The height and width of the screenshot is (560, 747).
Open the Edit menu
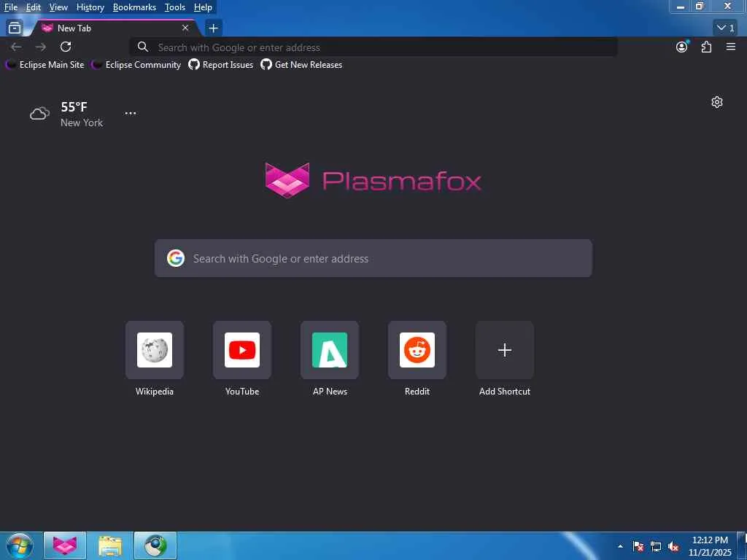[x=34, y=7]
